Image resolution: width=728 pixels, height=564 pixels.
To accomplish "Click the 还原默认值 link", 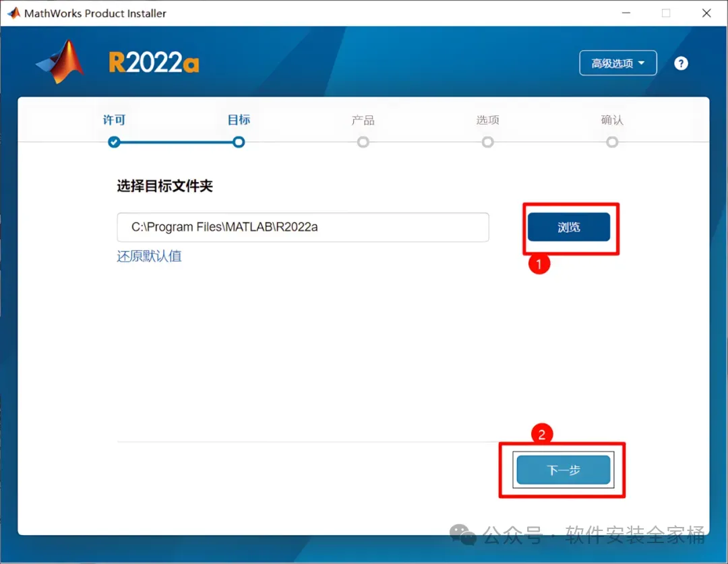I will pos(149,256).
